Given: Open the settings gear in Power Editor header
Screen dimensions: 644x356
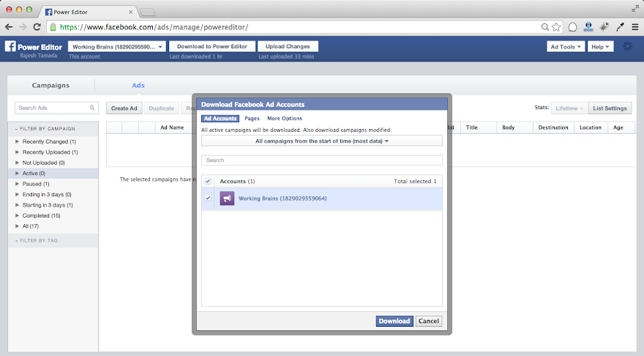Looking at the screenshot, I should [x=628, y=46].
